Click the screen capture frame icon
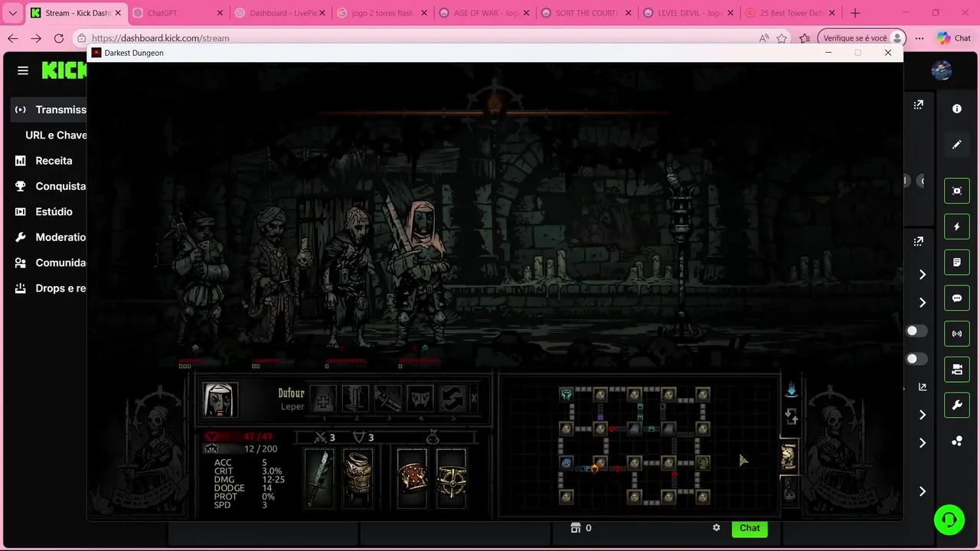This screenshot has width=980, height=551. coord(957,191)
